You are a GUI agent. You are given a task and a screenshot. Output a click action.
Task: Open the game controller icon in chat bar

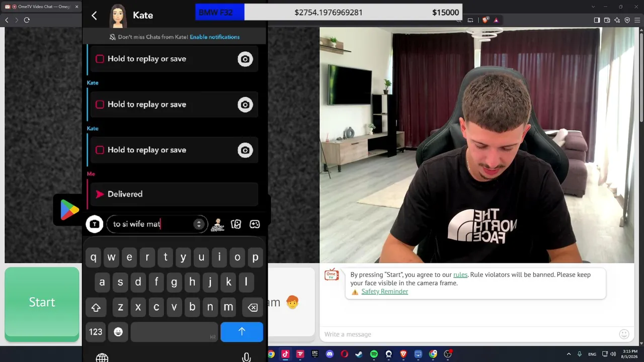[x=255, y=224]
